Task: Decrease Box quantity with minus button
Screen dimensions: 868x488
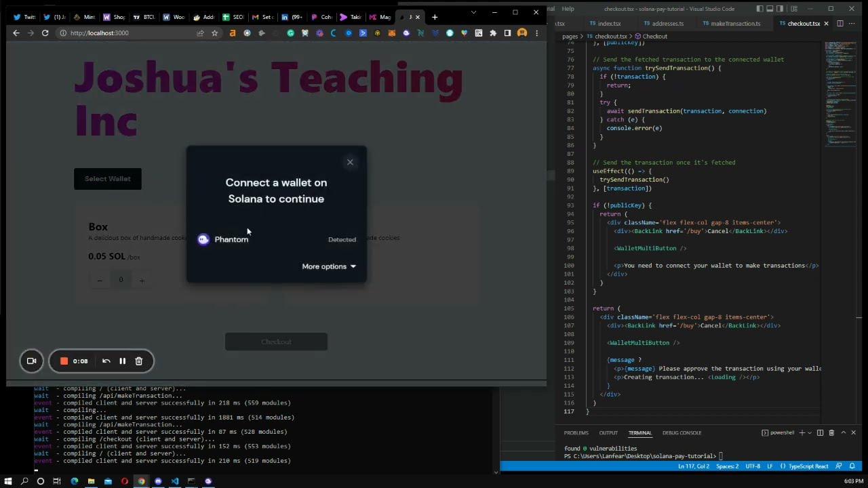Action: tap(100, 280)
